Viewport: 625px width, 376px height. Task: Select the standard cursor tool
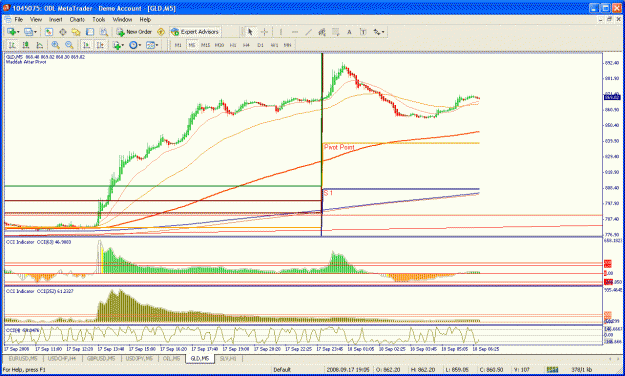(250, 32)
